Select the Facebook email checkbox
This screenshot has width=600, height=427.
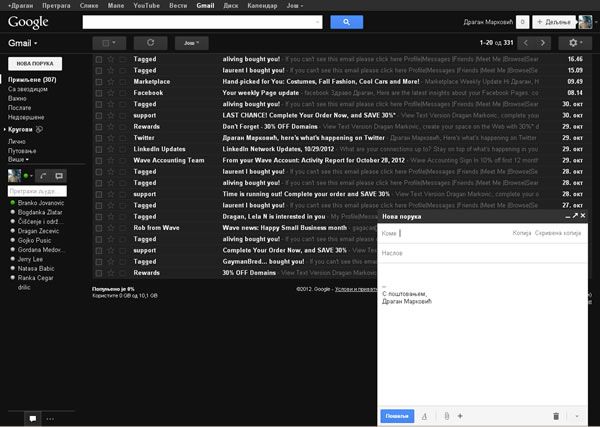tap(99, 93)
